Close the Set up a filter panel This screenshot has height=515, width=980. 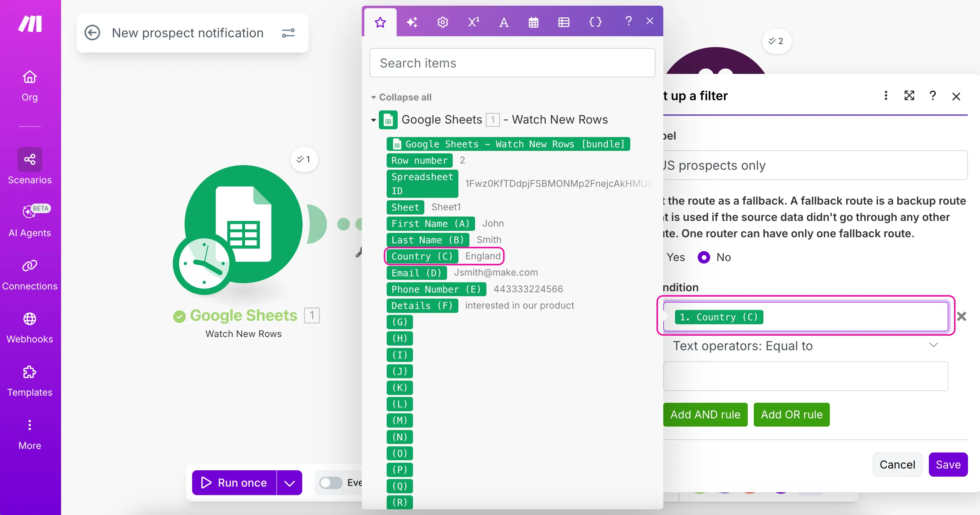956,96
